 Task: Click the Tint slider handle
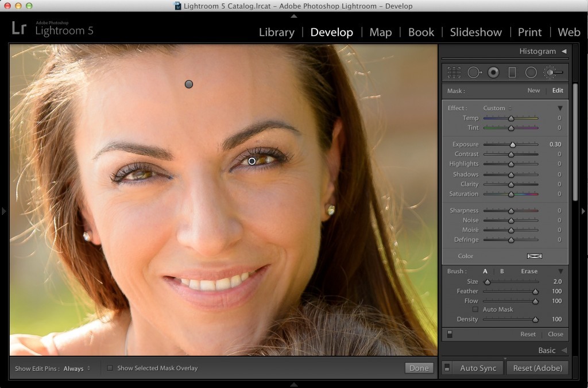510,128
